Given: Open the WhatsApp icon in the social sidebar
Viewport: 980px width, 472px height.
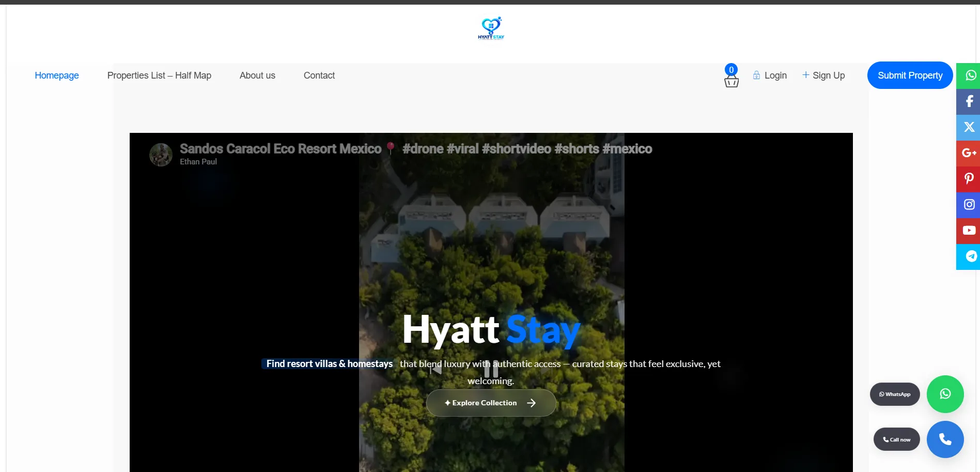Looking at the screenshot, I should click(x=969, y=75).
